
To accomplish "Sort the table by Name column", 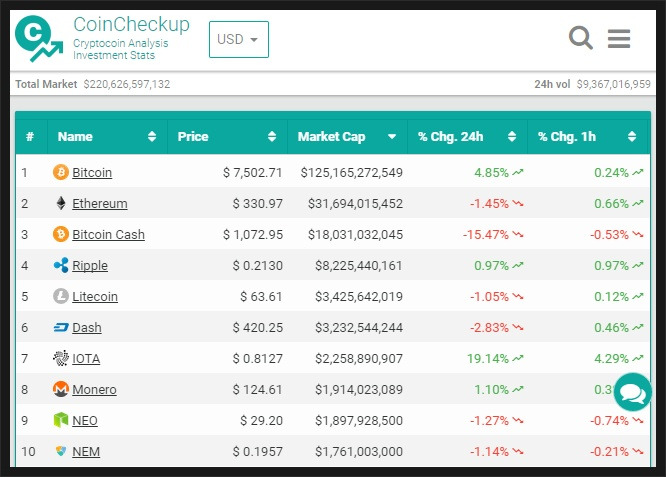I will click(x=107, y=136).
